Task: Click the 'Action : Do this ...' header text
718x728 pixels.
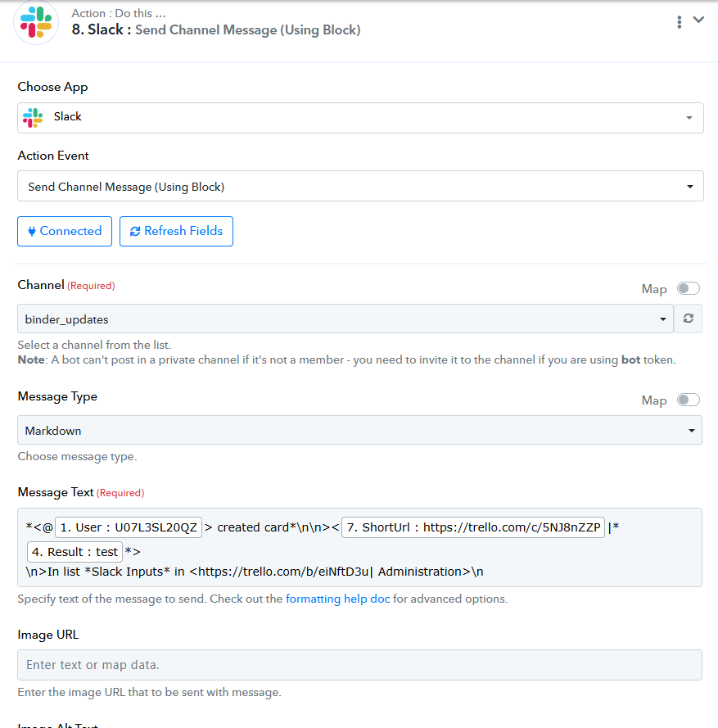Action: point(119,13)
